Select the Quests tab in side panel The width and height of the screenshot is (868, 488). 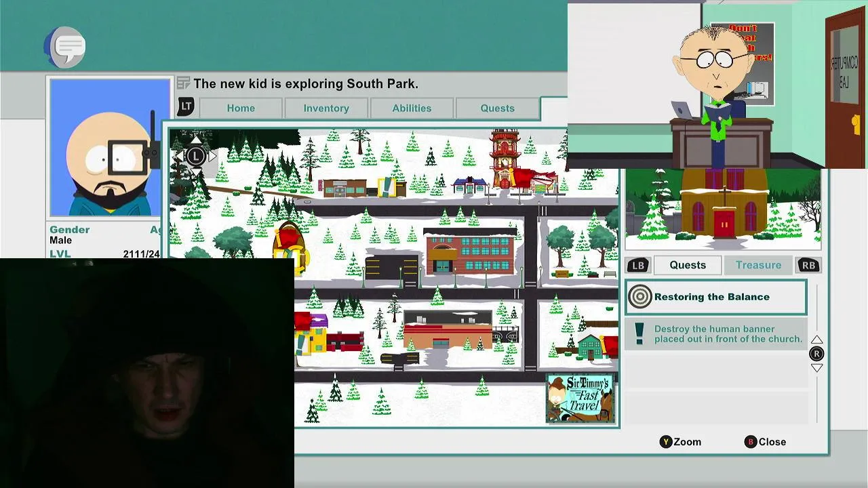pyautogui.click(x=688, y=265)
